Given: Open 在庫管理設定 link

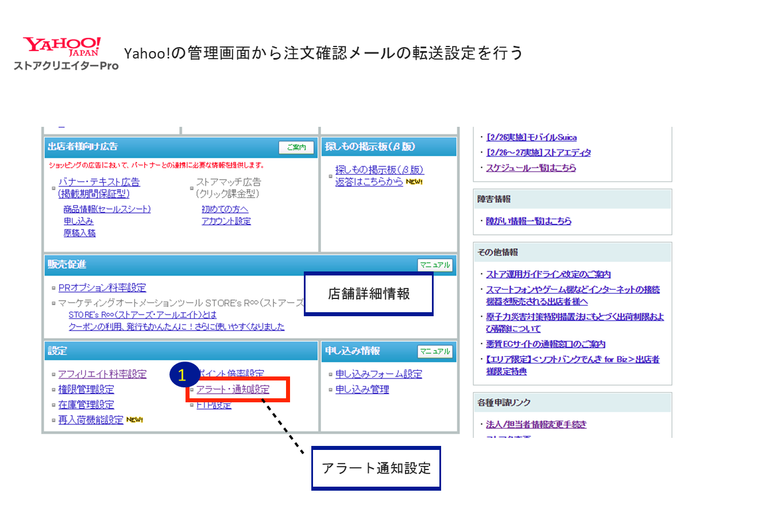Looking at the screenshot, I should [86, 405].
